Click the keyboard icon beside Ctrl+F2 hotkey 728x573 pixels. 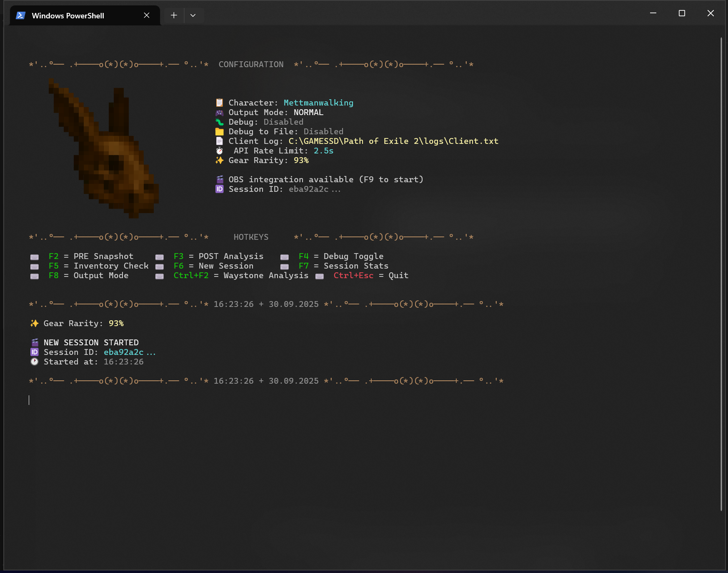click(160, 276)
